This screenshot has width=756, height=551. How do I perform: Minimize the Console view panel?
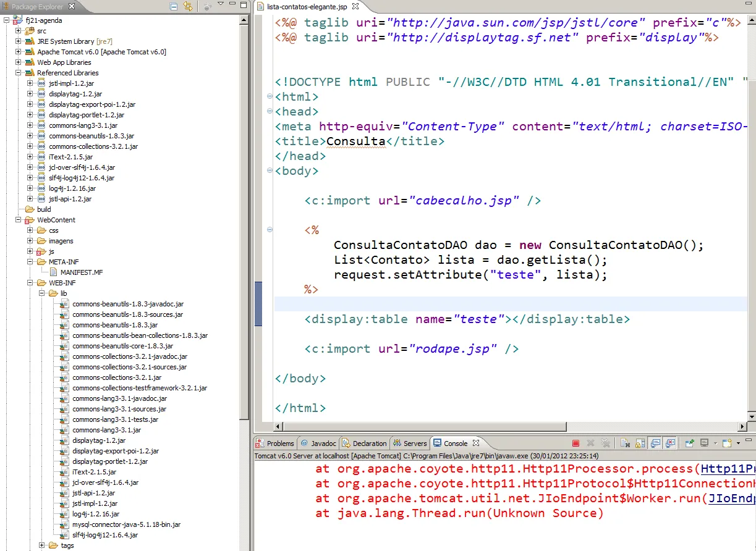point(749,440)
